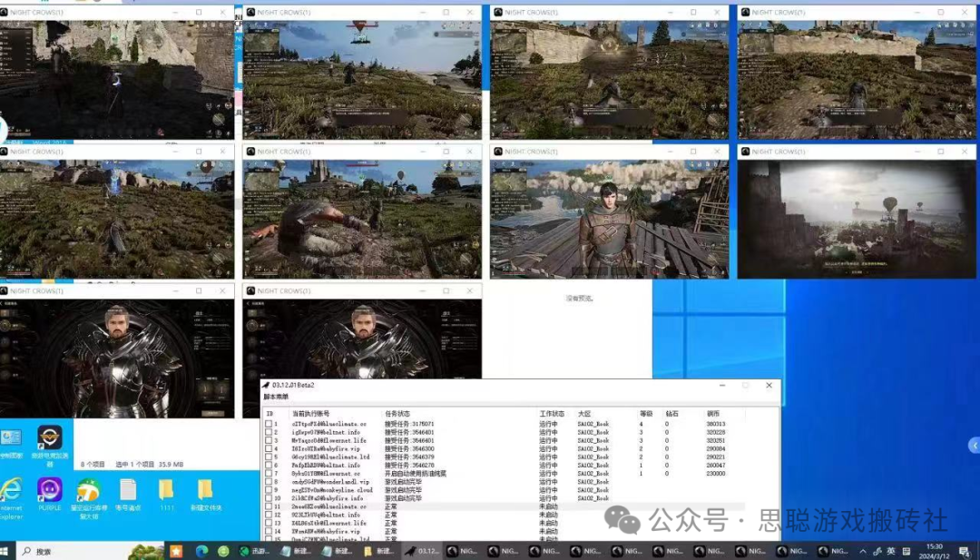Click the Microsoft Edge taskbar icon

coord(201,551)
